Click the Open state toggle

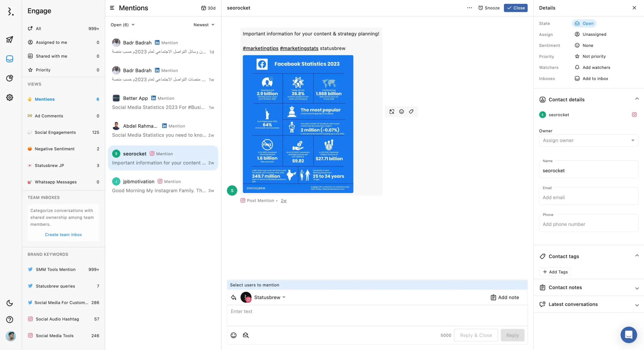[584, 23]
